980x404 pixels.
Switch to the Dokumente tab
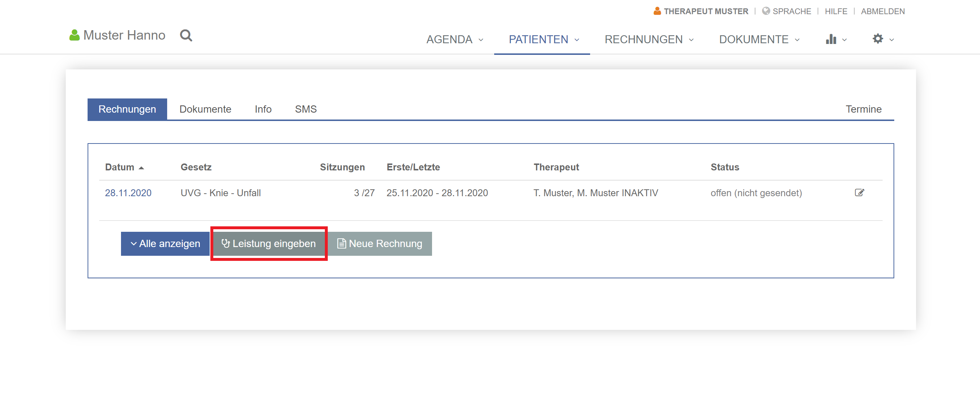[205, 109]
